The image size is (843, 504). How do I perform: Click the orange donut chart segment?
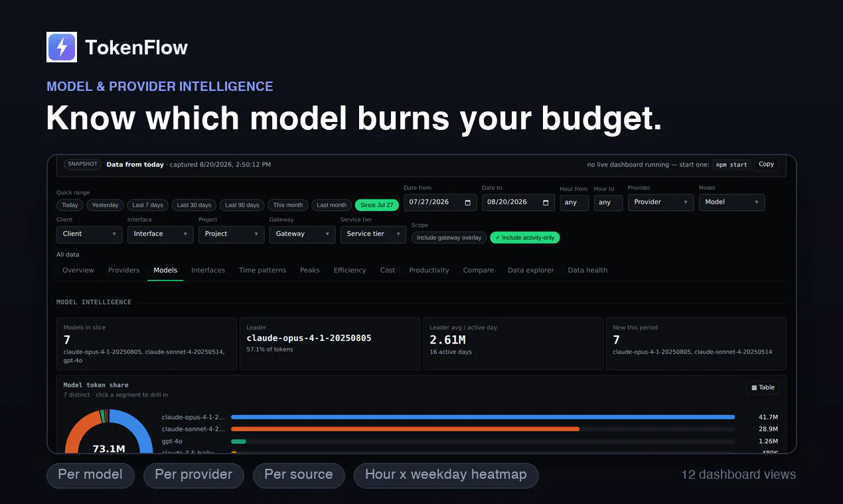[78, 428]
